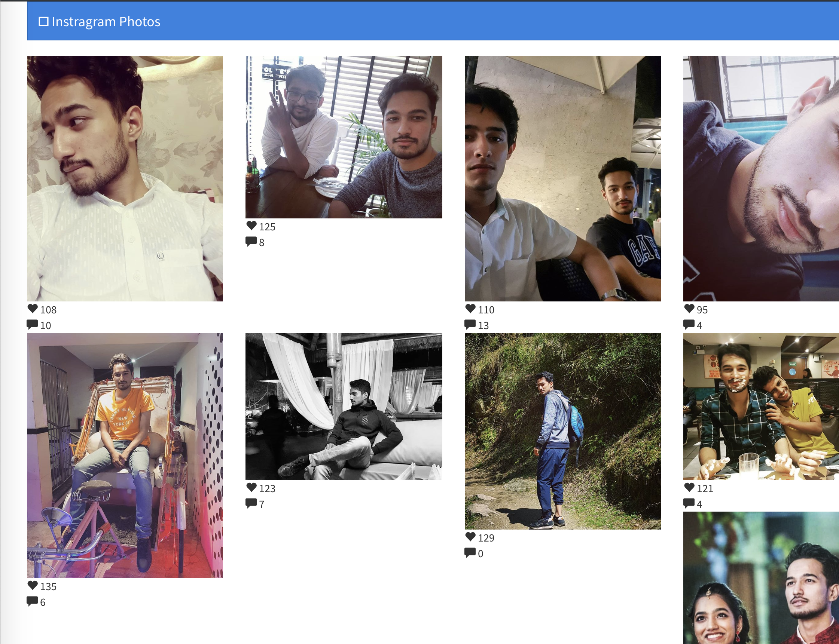Open the black and white lounge photo
839x644 pixels.
[x=344, y=406]
